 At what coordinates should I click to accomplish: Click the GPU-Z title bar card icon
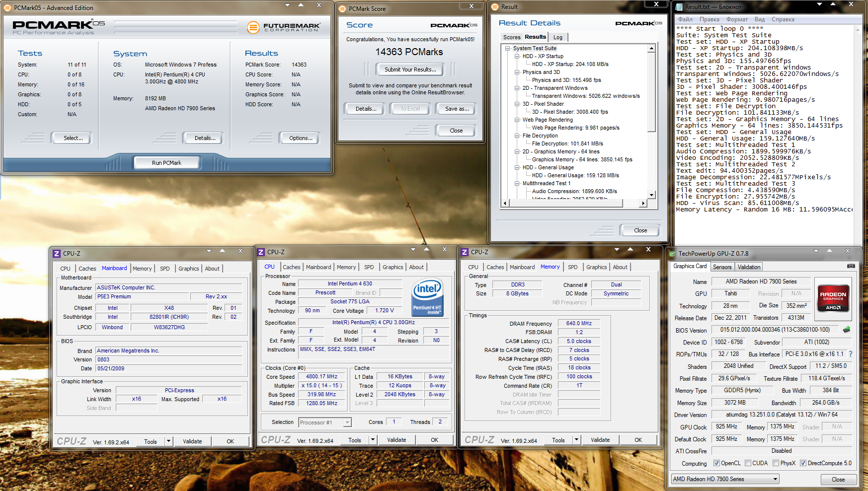673,253
